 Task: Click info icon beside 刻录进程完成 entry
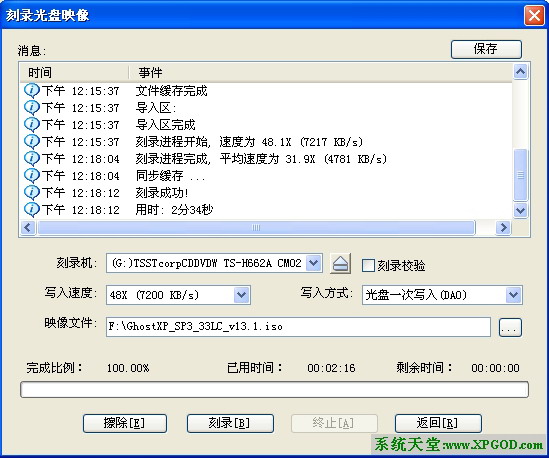click(x=32, y=159)
